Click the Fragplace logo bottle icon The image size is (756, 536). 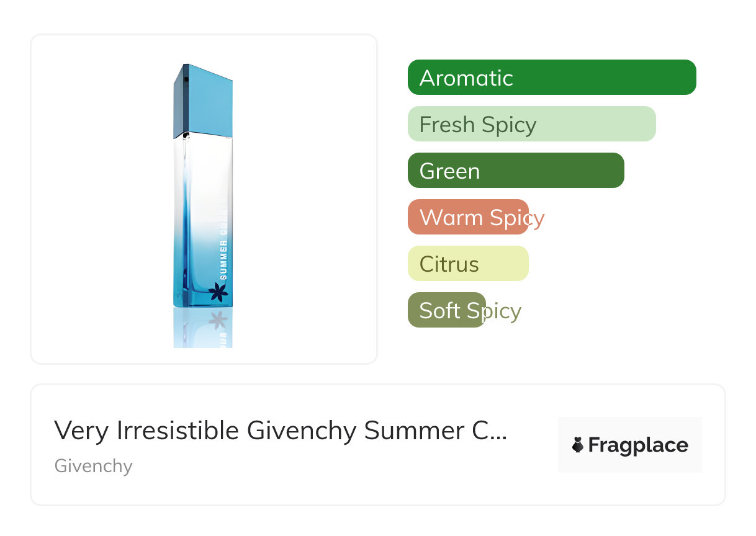coord(578,445)
